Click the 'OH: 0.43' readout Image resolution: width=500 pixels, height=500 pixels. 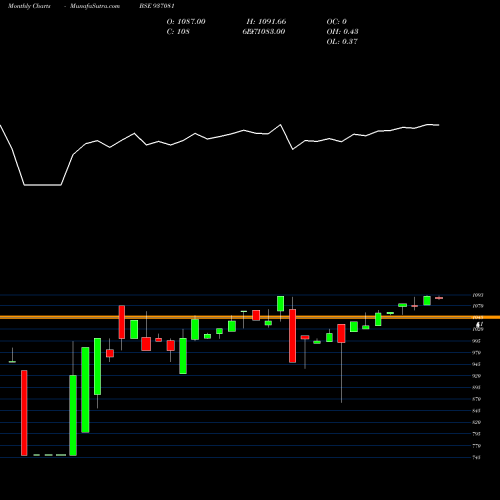coord(342,32)
